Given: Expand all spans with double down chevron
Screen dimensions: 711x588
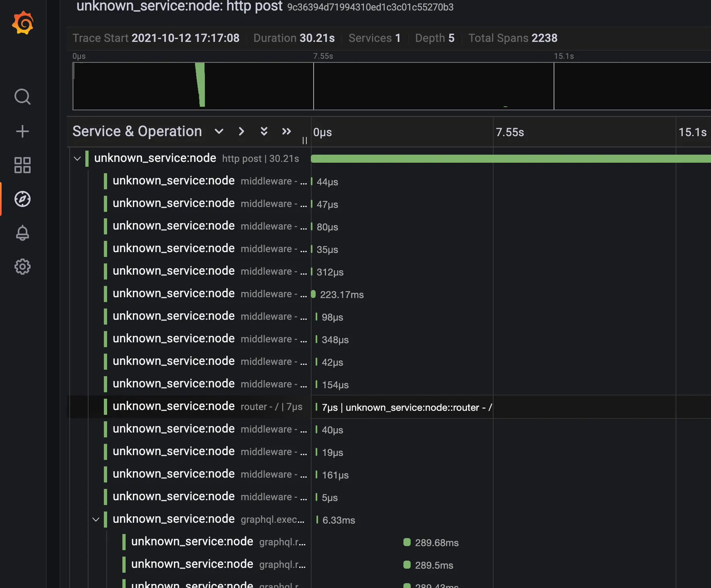Looking at the screenshot, I should coord(264,131).
